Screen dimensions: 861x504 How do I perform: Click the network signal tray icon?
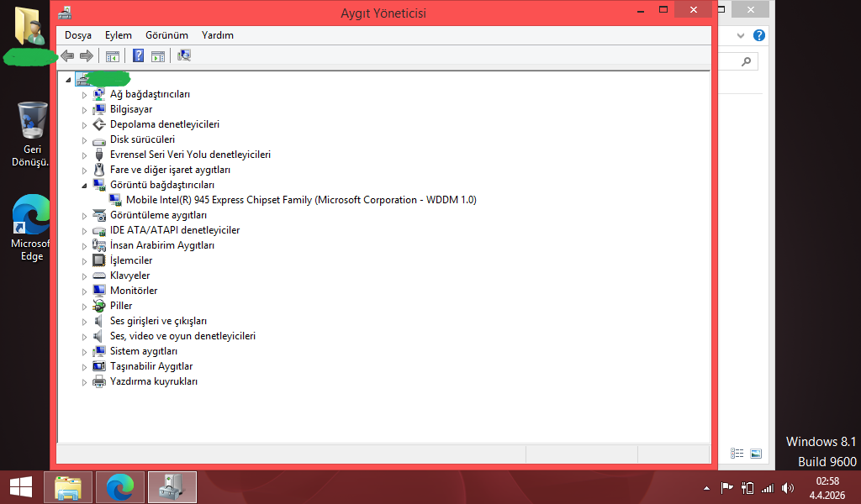tap(768, 487)
